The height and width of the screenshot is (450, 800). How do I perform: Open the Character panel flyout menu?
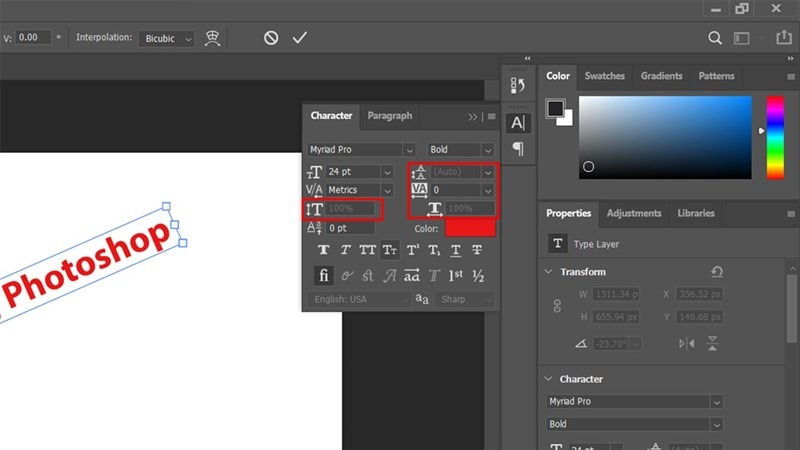pos(491,117)
